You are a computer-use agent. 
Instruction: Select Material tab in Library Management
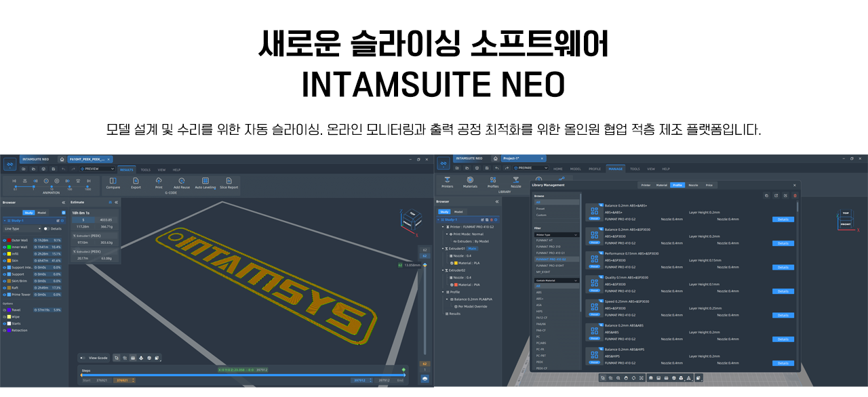pos(662,184)
